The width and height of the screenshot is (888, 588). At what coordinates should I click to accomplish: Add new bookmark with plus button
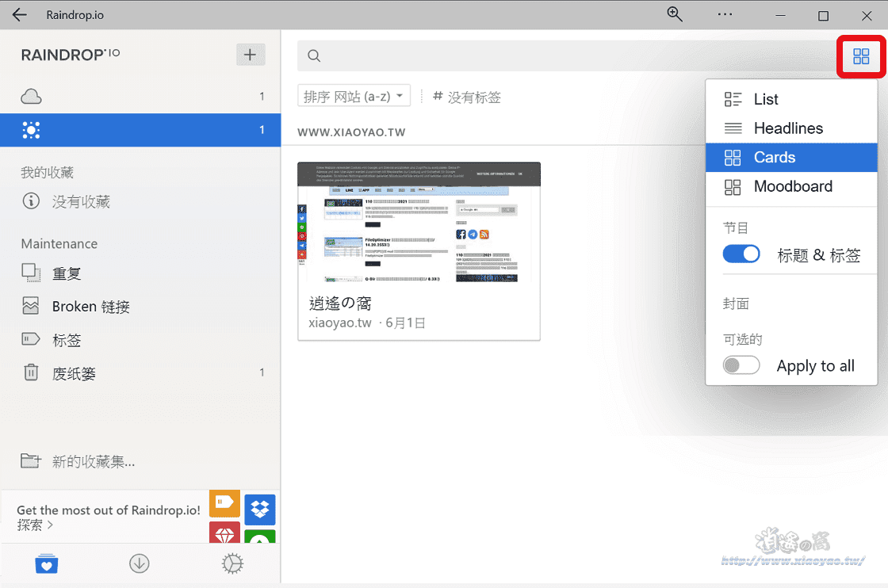(x=250, y=55)
